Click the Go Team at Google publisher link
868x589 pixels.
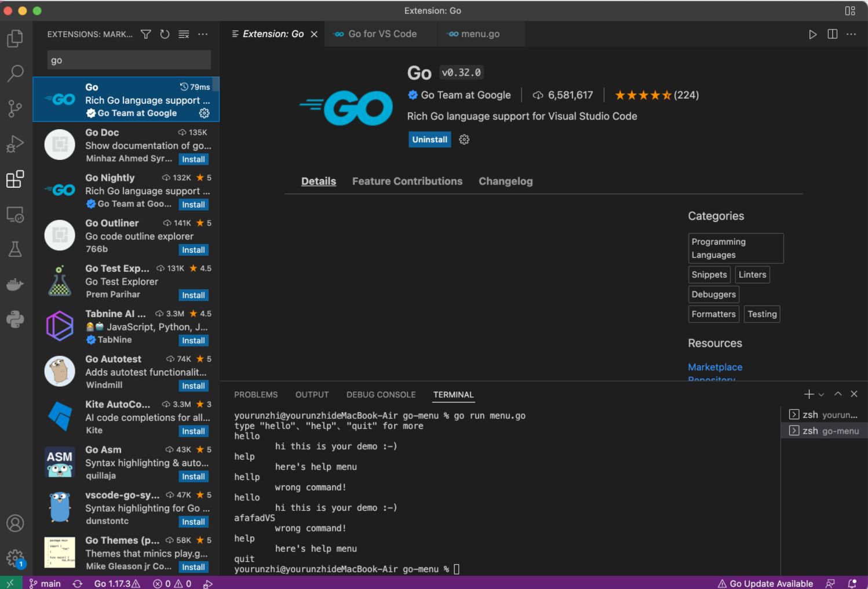tap(466, 95)
